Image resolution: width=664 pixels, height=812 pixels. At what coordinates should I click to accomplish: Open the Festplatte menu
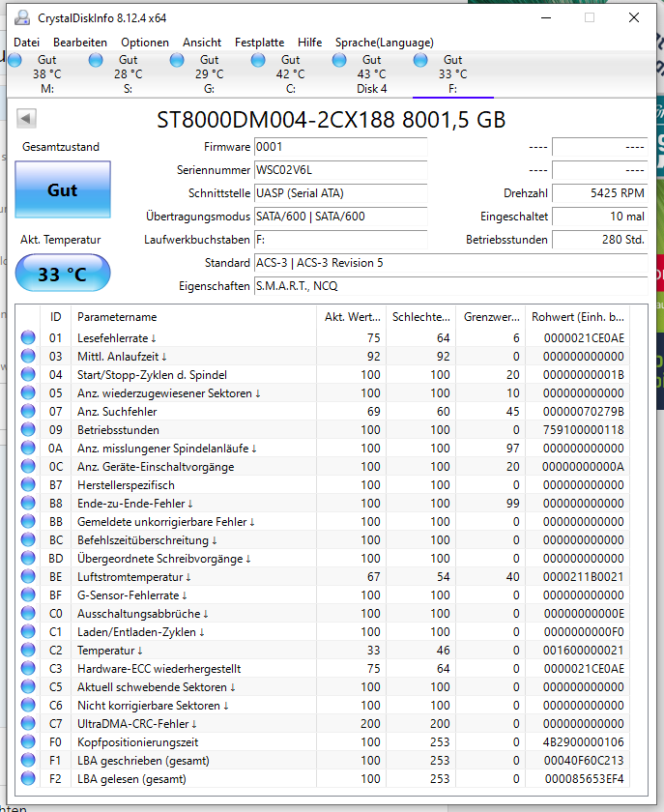259,43
